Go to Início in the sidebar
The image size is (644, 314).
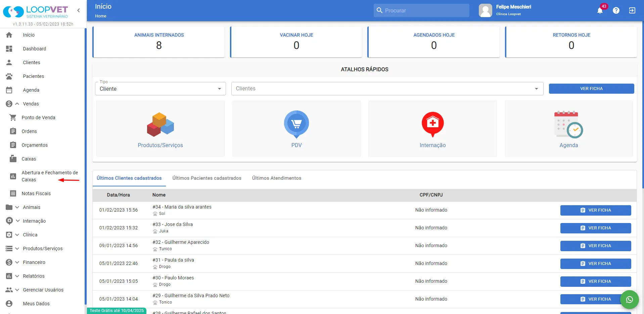(42, 35)
